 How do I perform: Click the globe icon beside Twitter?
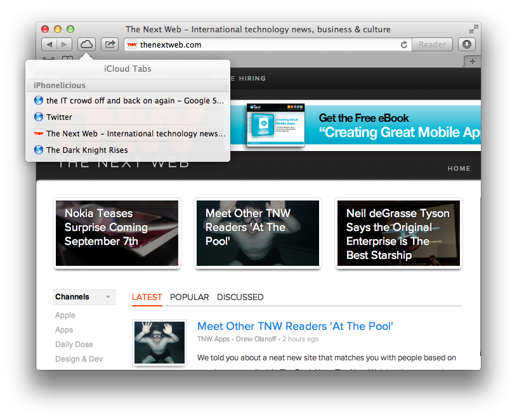click(39, 117)
